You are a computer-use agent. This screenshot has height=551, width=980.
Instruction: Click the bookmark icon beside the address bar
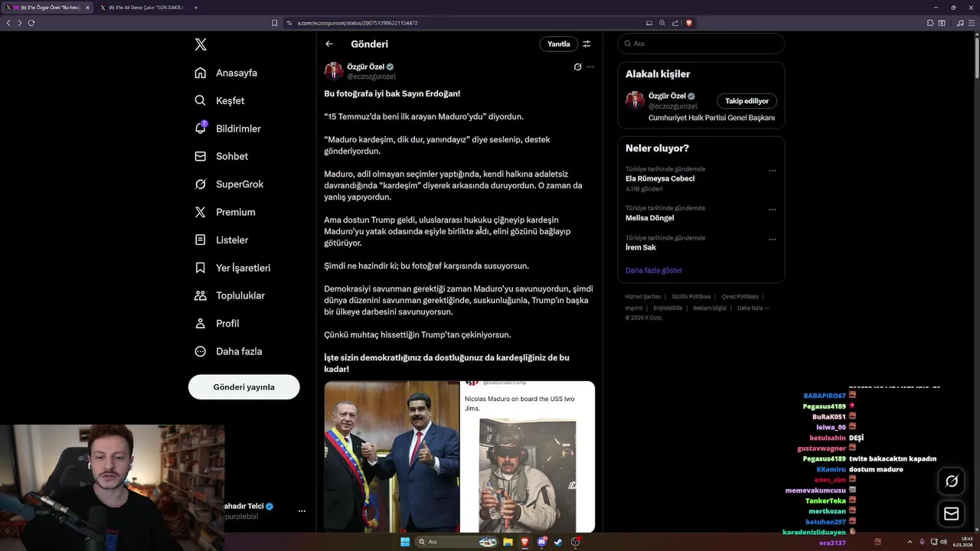pos(274,23)
